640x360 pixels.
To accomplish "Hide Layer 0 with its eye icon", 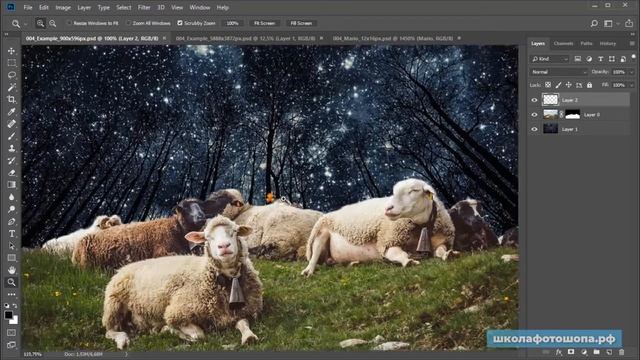I will tap(534, 115).
